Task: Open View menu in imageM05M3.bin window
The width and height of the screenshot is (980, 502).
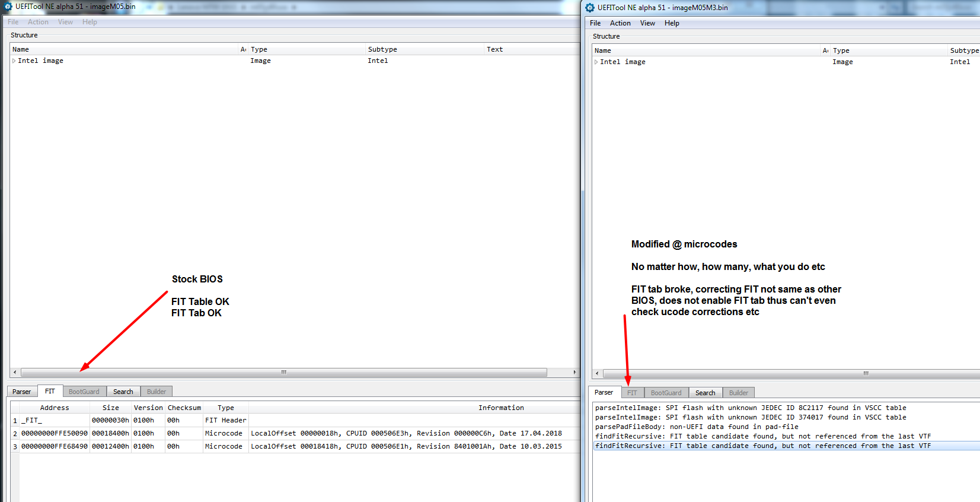Action: 647,23
